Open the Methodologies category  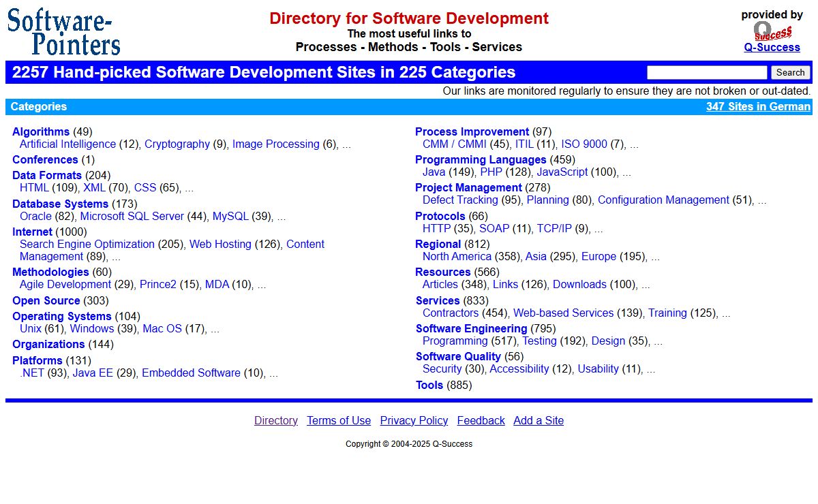point(50,272)
